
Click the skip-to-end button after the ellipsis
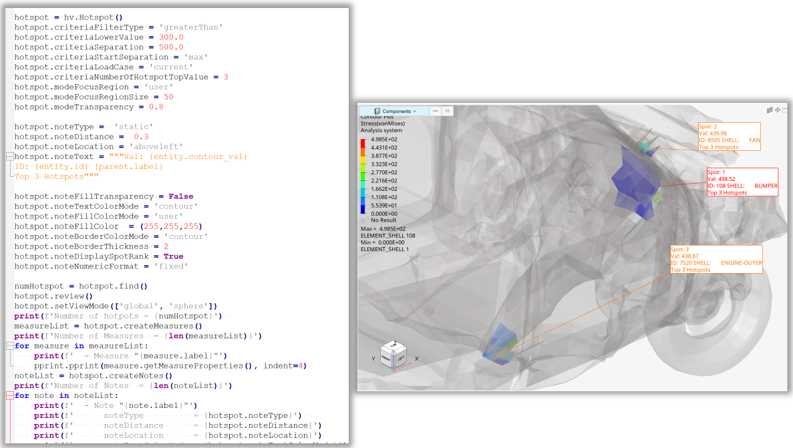click(x=447, y=111)
